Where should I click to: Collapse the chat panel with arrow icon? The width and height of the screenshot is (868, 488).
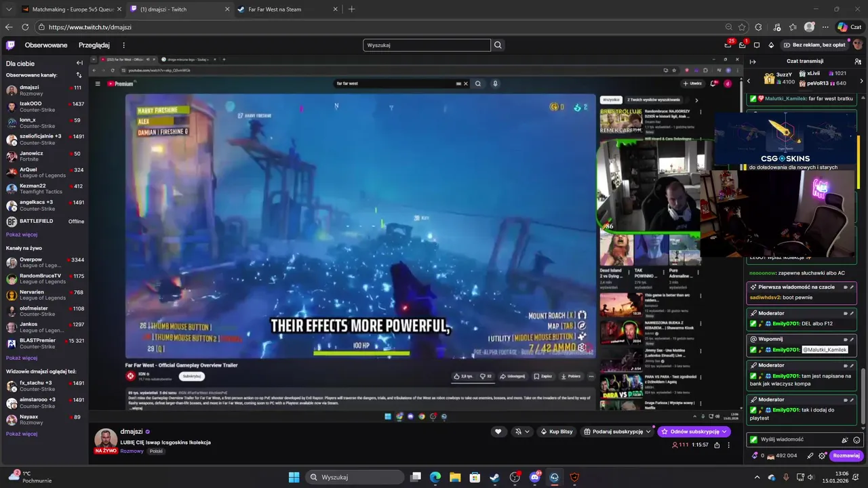pyautogui.click(x=753, y=61)
